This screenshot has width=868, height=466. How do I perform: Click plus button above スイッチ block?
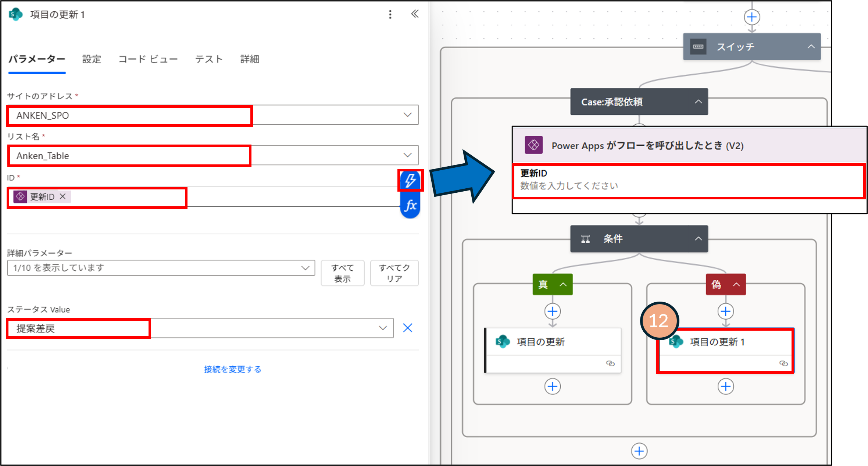point(752,17)
